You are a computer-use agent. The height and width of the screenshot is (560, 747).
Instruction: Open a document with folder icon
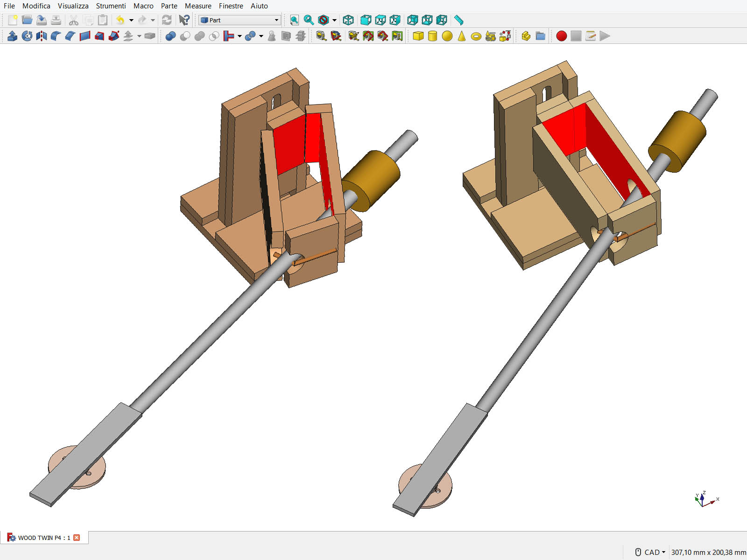pos(27,20)
